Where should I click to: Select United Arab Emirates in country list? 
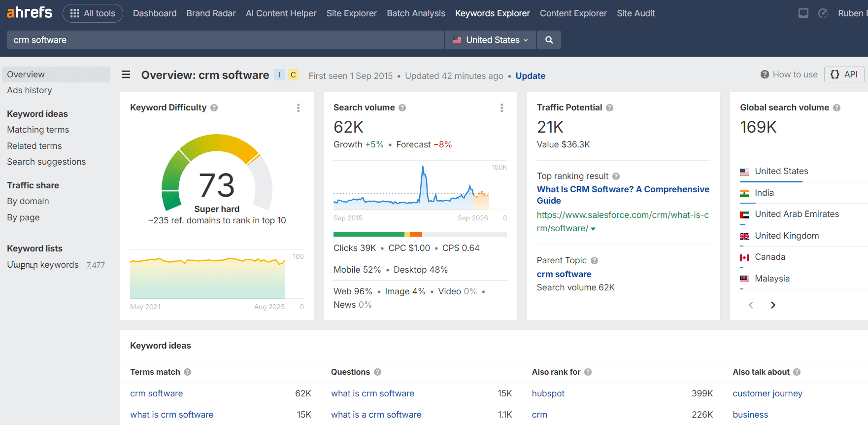[797, 214]
